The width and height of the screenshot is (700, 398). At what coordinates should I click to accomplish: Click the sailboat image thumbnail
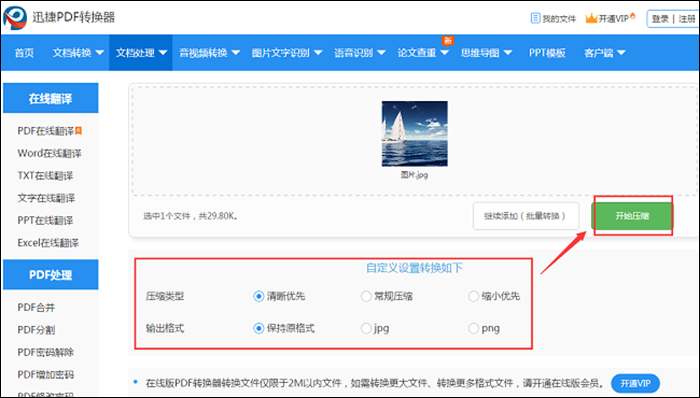pyautogui.click(x=414, y=133)
